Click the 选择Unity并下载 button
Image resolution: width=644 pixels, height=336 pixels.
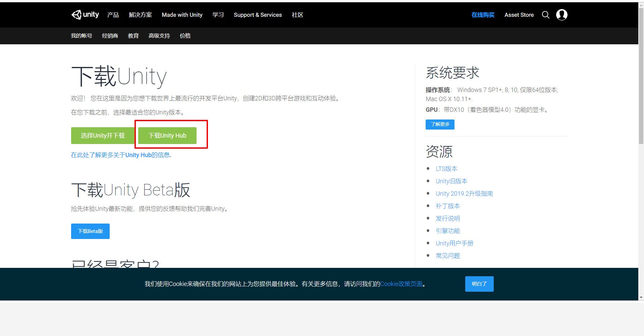point(103,136)
